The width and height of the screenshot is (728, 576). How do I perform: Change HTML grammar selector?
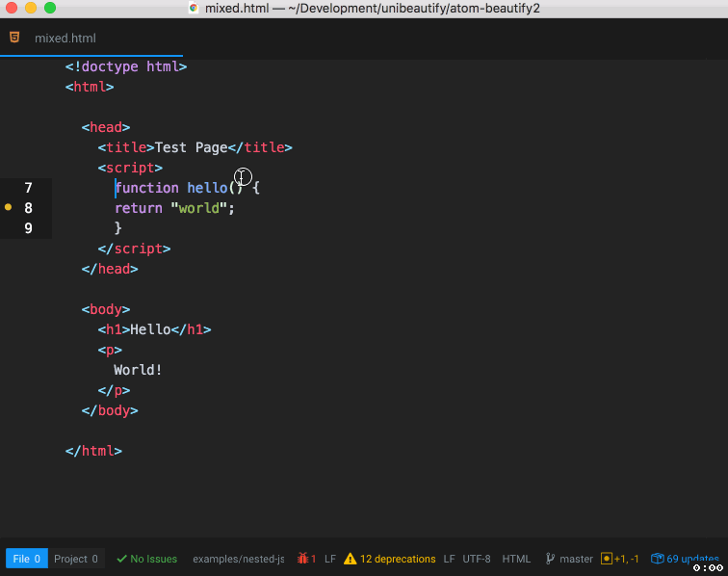tap(516, 559)
